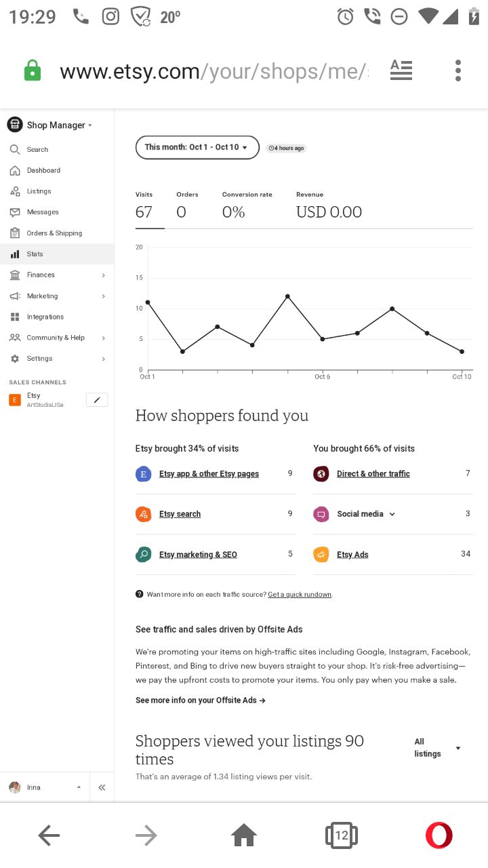Open Etsy marketing & SEO link
Image resolution: width=488 pixels, height=868 pixels.
point(198,555)
